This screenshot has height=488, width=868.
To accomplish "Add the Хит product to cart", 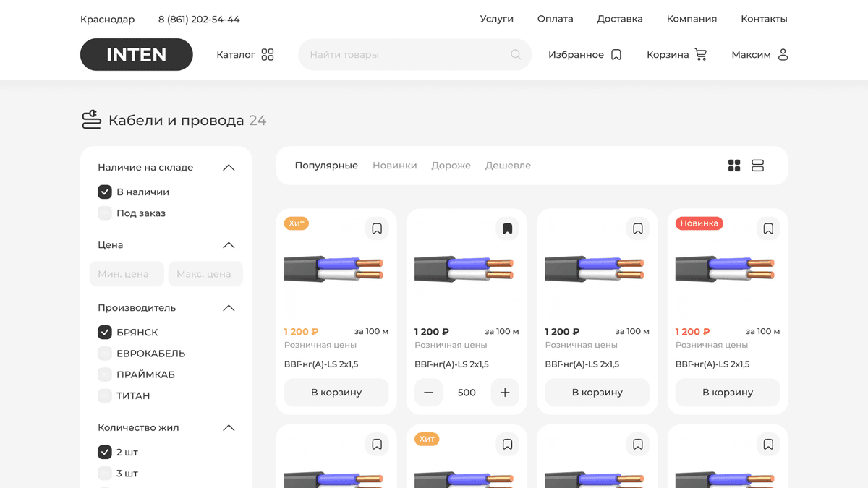I will coord(336,393).
